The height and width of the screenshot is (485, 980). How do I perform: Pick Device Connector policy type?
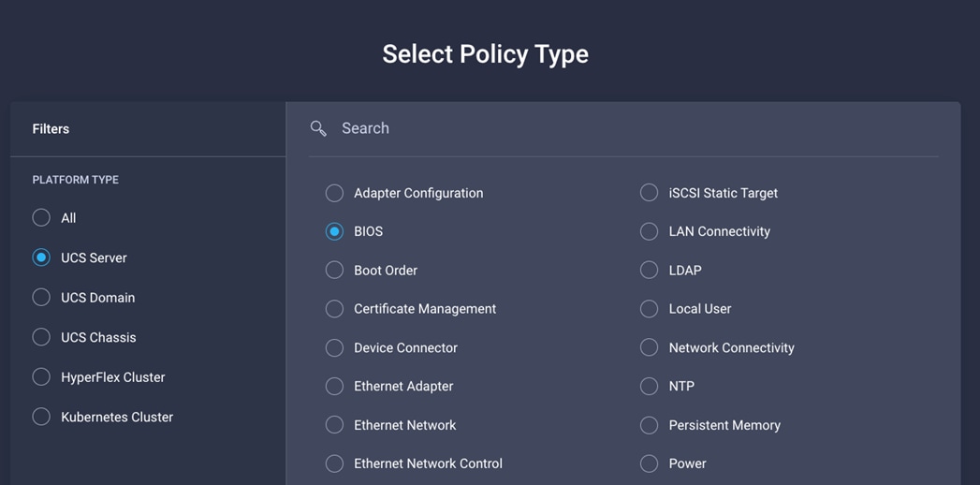334,347
